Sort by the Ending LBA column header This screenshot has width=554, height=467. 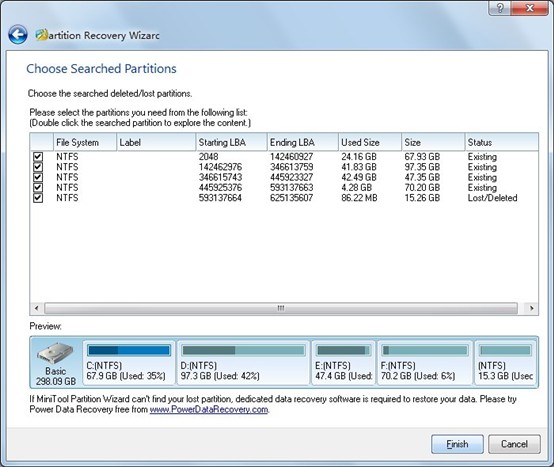(x=303, y=142)
